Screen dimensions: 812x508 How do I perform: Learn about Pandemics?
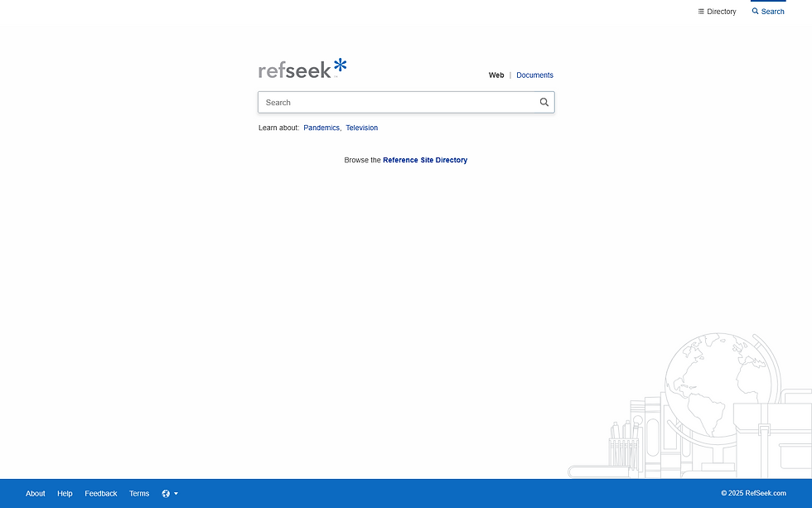[321, 128]
